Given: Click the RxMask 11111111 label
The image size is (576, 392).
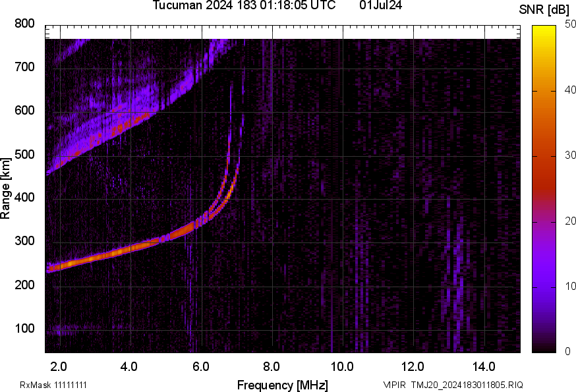Looking at the screenshot, I should pos(53,385).
